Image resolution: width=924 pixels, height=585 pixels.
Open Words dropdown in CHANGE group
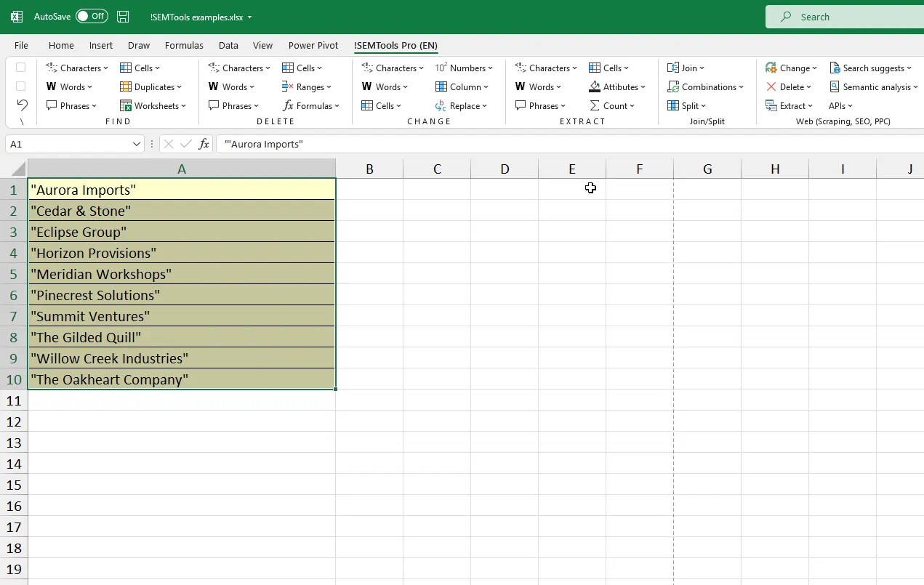tap(385, 86)
